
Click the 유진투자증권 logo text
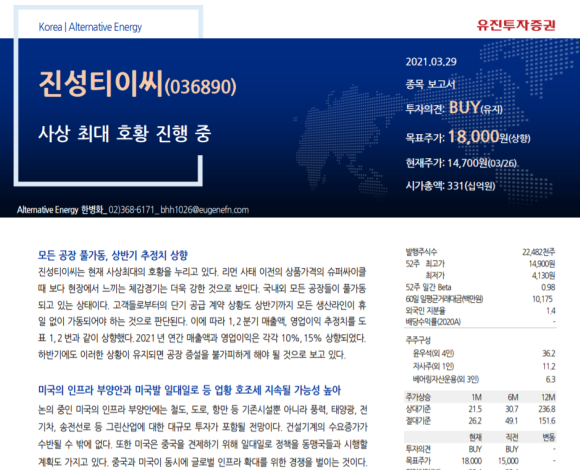point(516,25)
